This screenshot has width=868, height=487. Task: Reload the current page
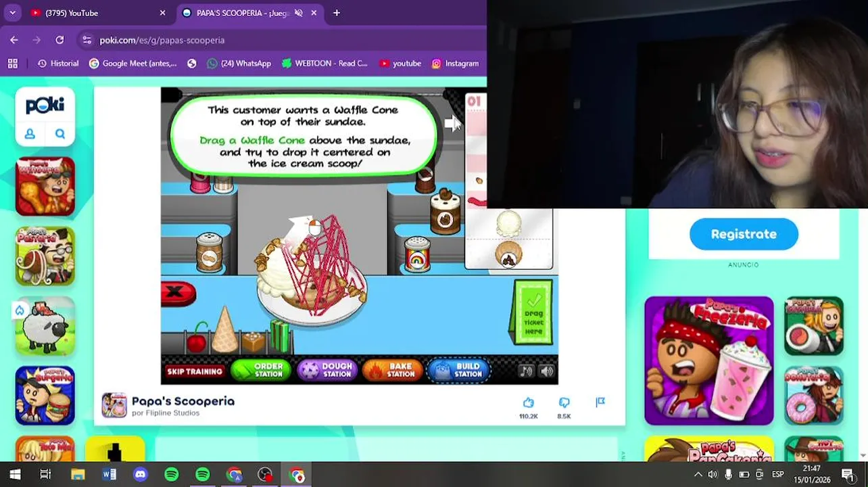tap(59, 40)
